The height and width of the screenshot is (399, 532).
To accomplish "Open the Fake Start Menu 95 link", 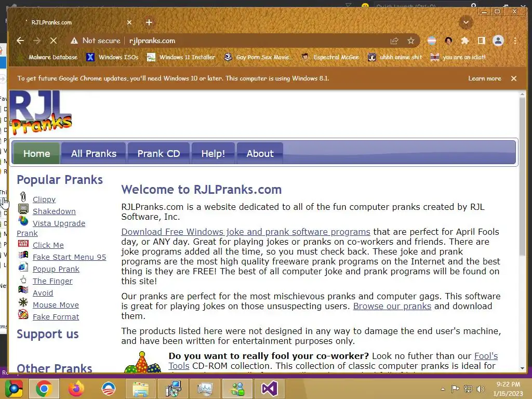I will [70, 257].
